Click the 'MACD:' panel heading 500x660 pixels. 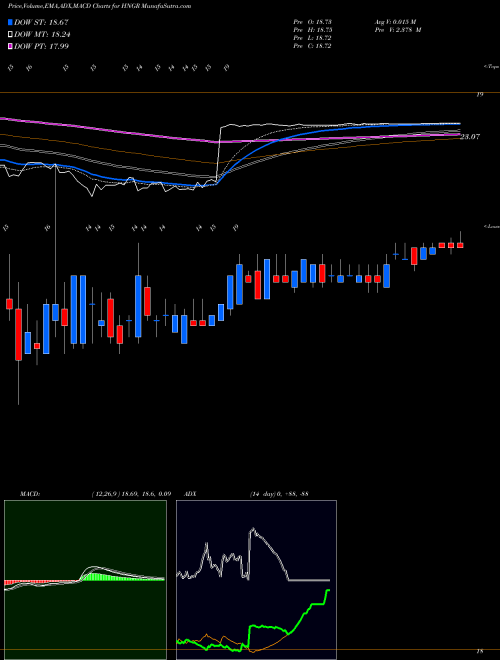click(x=29, y=494)
